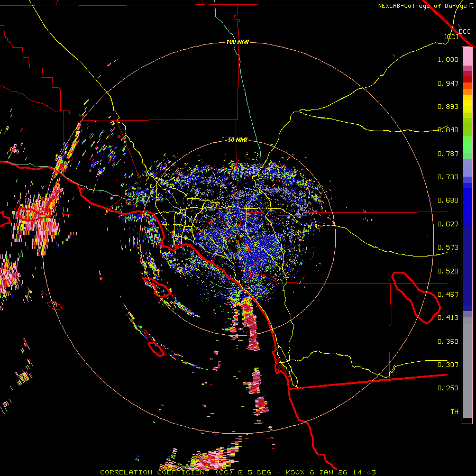Click the KSOX station identifier in the caption

pos(296,472)
